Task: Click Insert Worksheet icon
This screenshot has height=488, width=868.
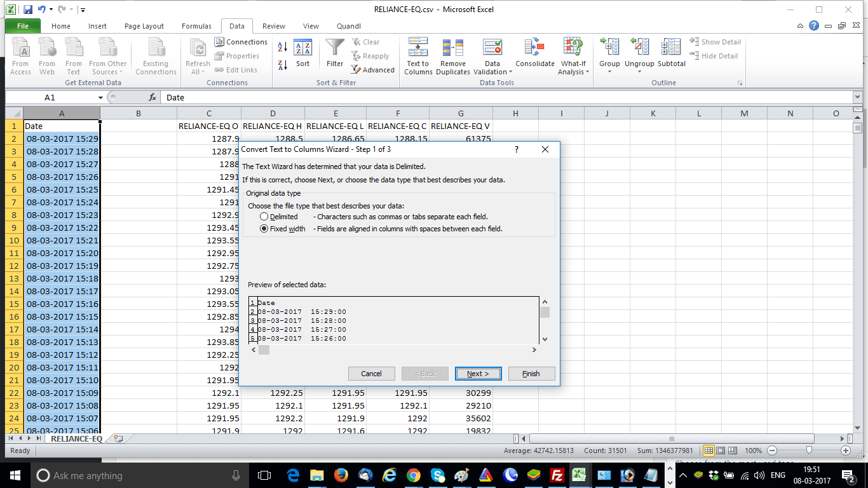Action: [118, 438]
